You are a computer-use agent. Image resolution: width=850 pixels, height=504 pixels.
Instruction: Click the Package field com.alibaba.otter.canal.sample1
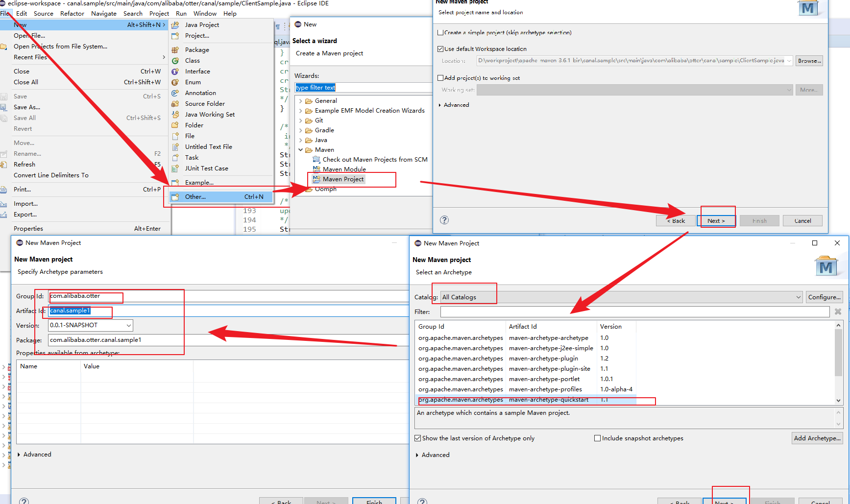coord(228,340)
